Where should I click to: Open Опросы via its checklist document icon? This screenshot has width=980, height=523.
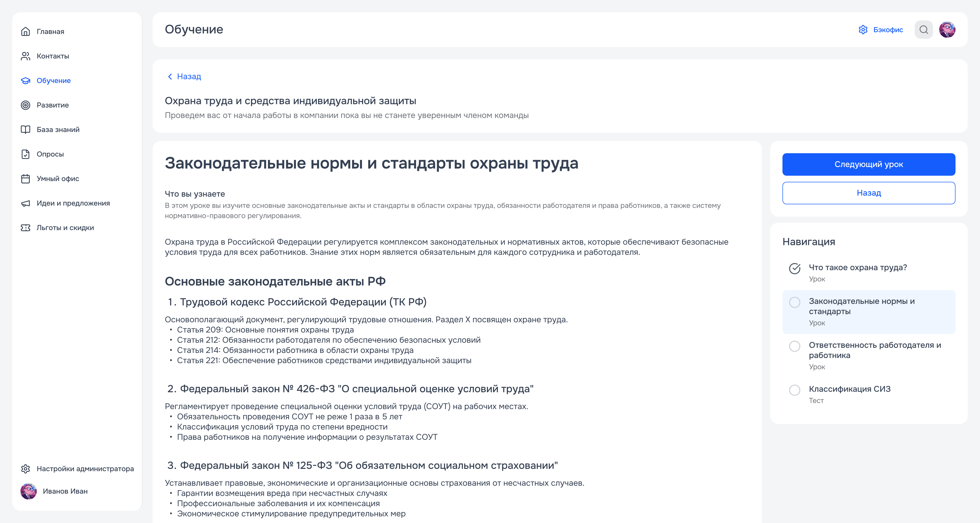tap(26, 154)
